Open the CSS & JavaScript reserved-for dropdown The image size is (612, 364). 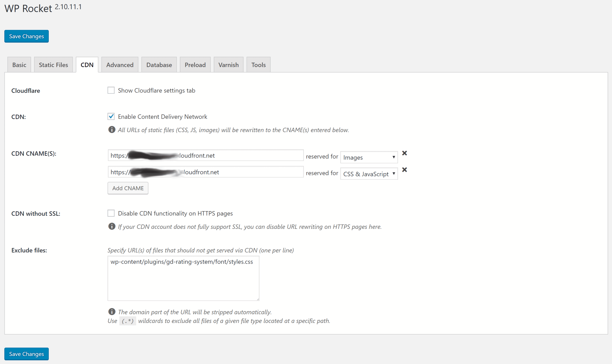(x=369, y=174)
